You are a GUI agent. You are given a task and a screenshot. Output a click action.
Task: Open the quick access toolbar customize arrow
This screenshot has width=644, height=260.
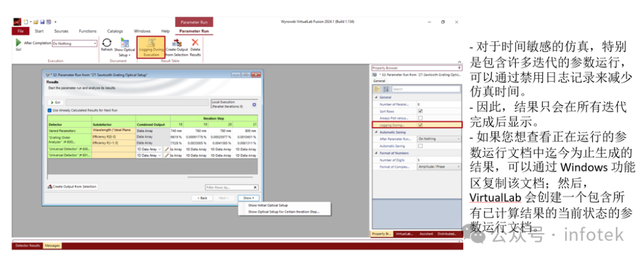[55, 22]
